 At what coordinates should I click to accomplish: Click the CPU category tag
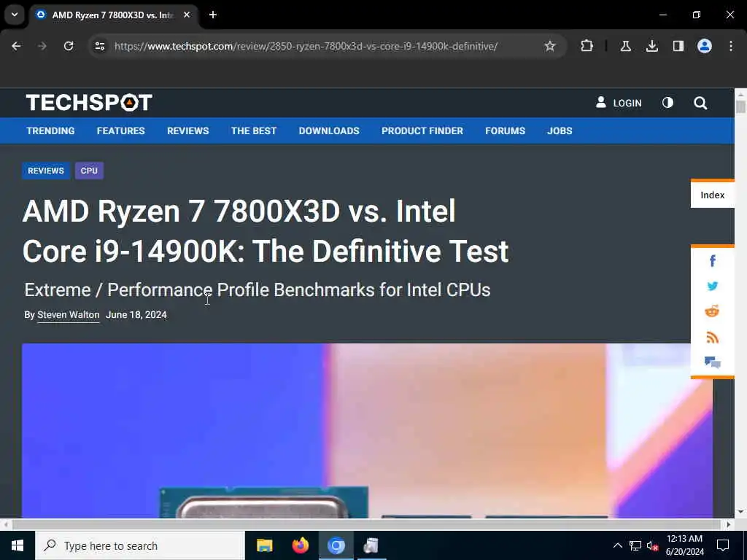[x=89, y=171]
